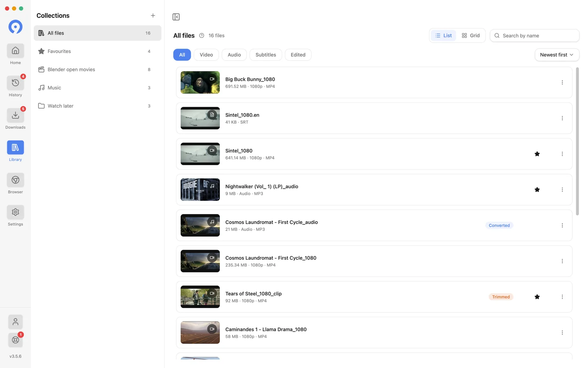Open the Newest first sort dropdown
The width and height of the screenshot is (588, 368).
click(556, 55)
